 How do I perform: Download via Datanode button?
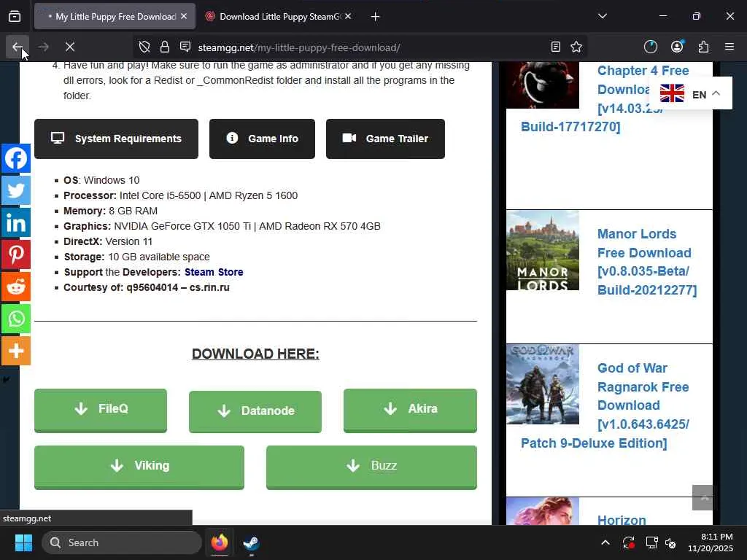[255, 411]
